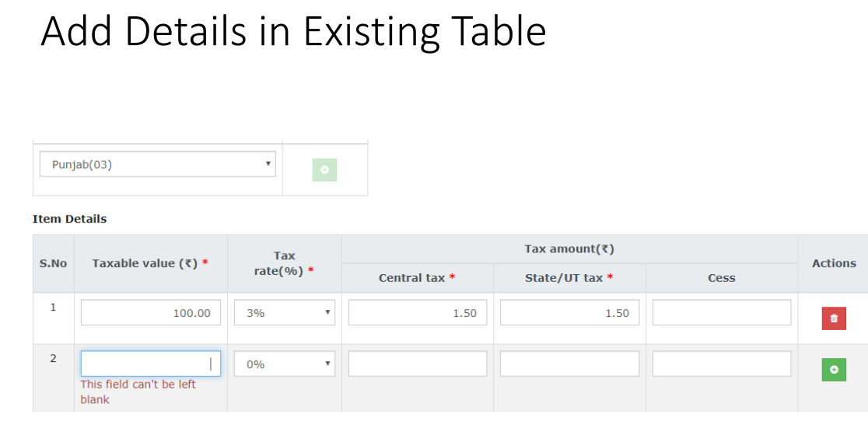Click the faded green plus icon beside Punjab
Image resolution: width=868 pixels, height=429 pixels.
pos(324,170)
